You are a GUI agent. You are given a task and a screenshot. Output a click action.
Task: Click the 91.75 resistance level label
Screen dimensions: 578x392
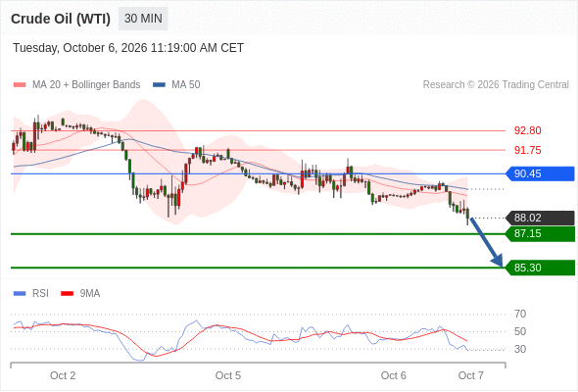pyautogui.click(x=527, y=150)
